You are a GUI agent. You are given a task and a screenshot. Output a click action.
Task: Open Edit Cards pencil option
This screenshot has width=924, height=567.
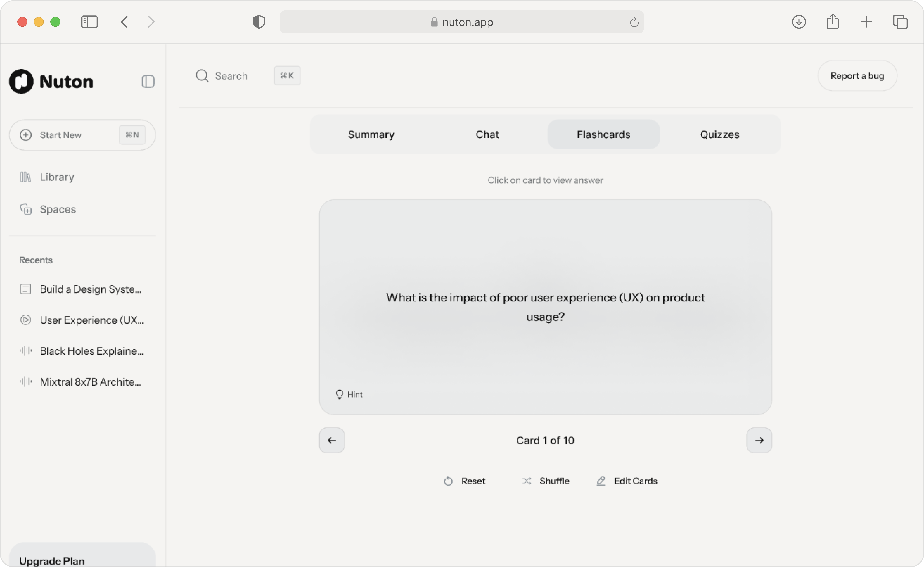click(627, 481)
